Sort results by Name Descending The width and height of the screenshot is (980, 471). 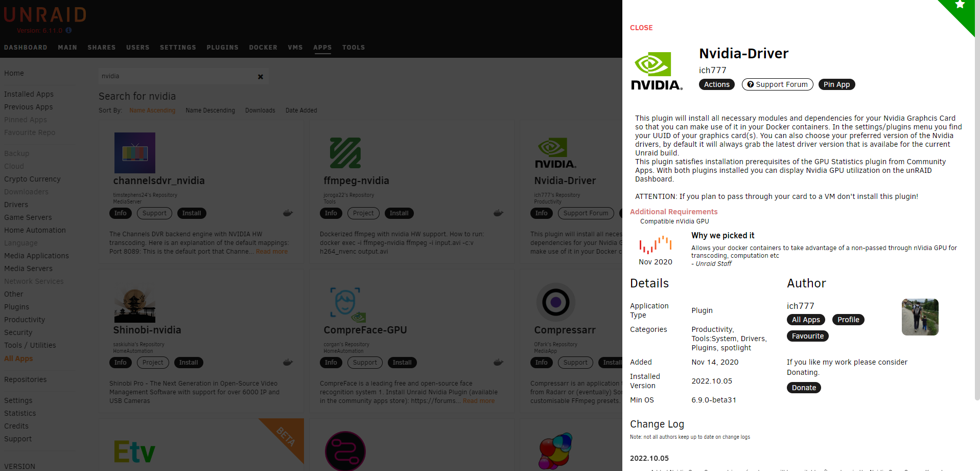coord(211,110)
